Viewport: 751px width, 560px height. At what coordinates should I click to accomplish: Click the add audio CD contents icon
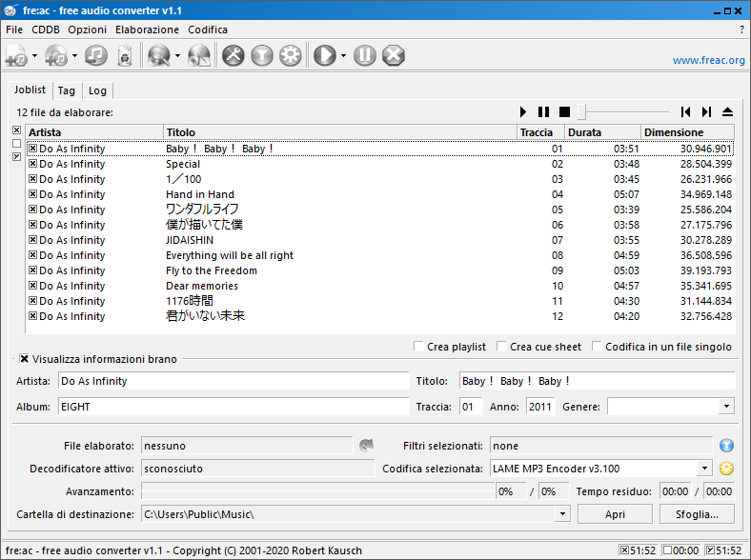(x=56, y=56)
